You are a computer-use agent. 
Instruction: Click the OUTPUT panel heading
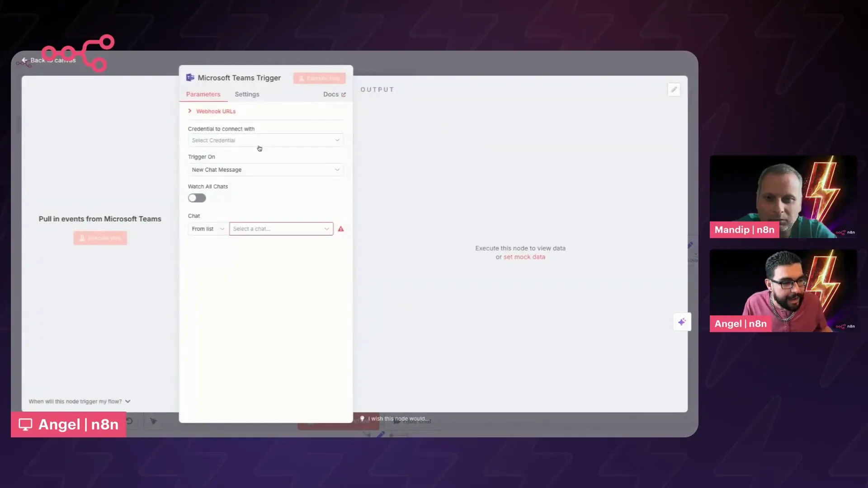[377, 89]
